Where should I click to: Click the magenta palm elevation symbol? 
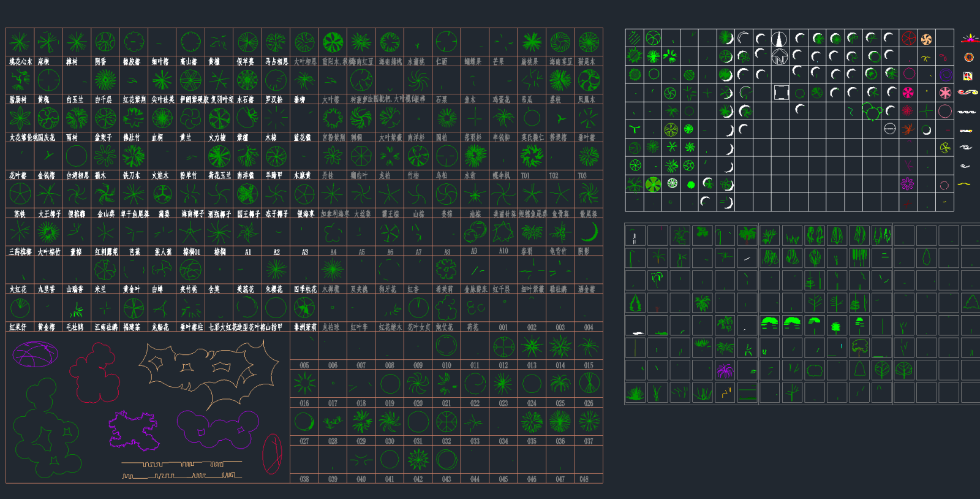point(725,371)
